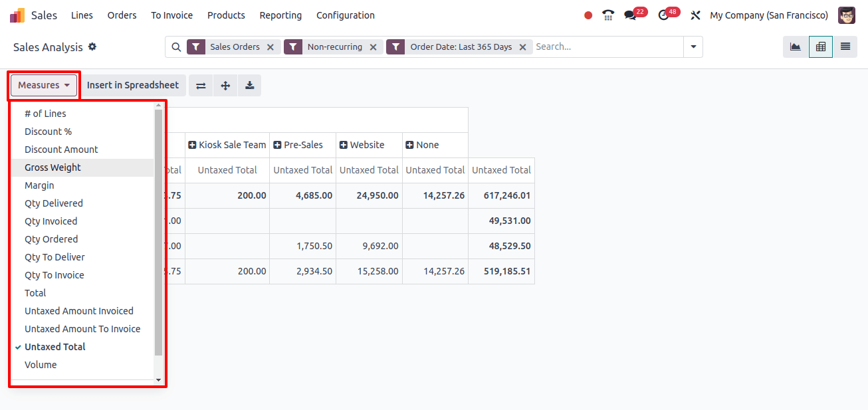
Task: Open the Sales app home icon
Action: click(17, 15)
